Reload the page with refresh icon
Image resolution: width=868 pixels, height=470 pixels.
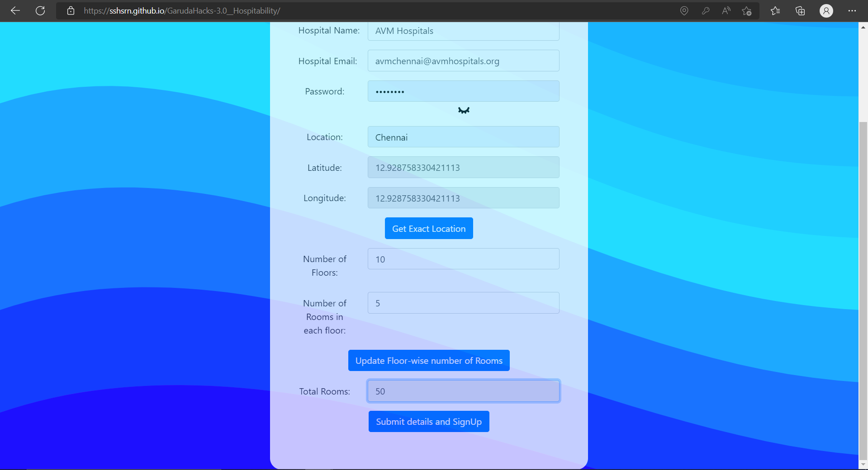pyautogui.click(x=40, y=10)
